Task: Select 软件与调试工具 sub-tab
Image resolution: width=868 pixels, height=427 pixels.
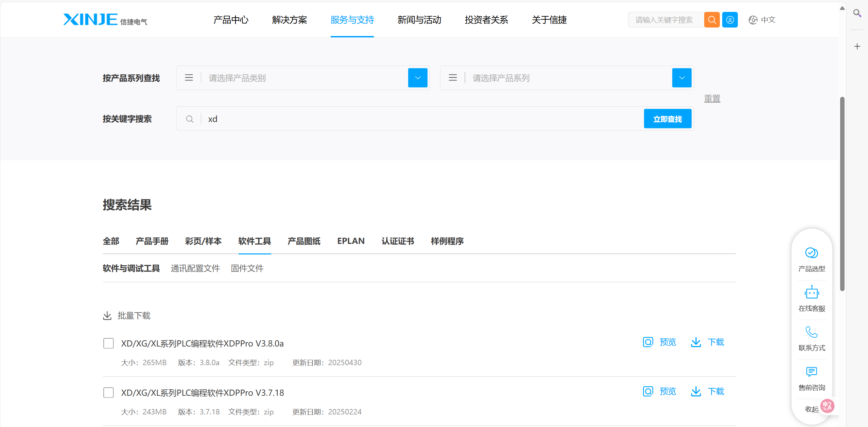Action: [x=131, y=268]
